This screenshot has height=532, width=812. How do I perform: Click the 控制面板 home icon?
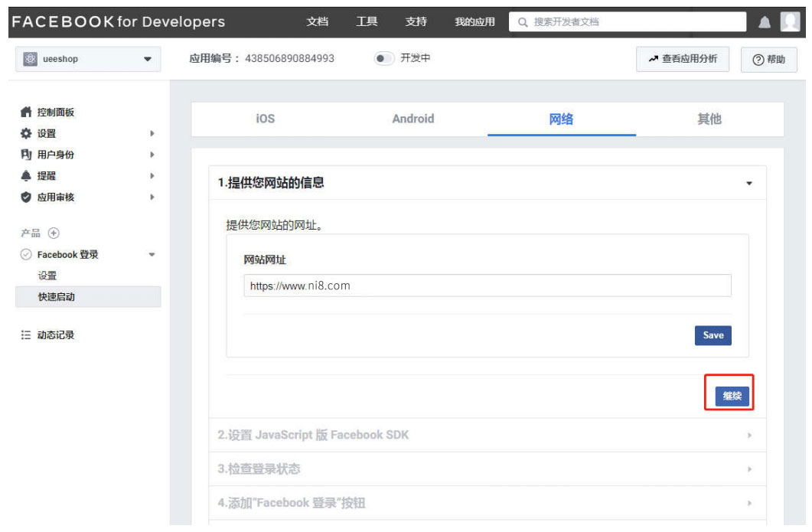[26, 113]
